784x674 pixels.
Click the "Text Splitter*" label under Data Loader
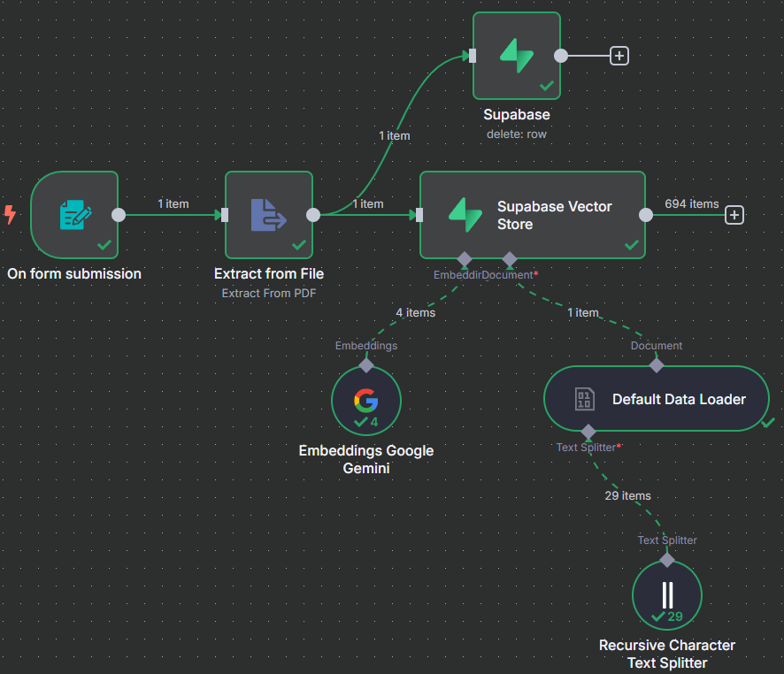pos(588,448)
